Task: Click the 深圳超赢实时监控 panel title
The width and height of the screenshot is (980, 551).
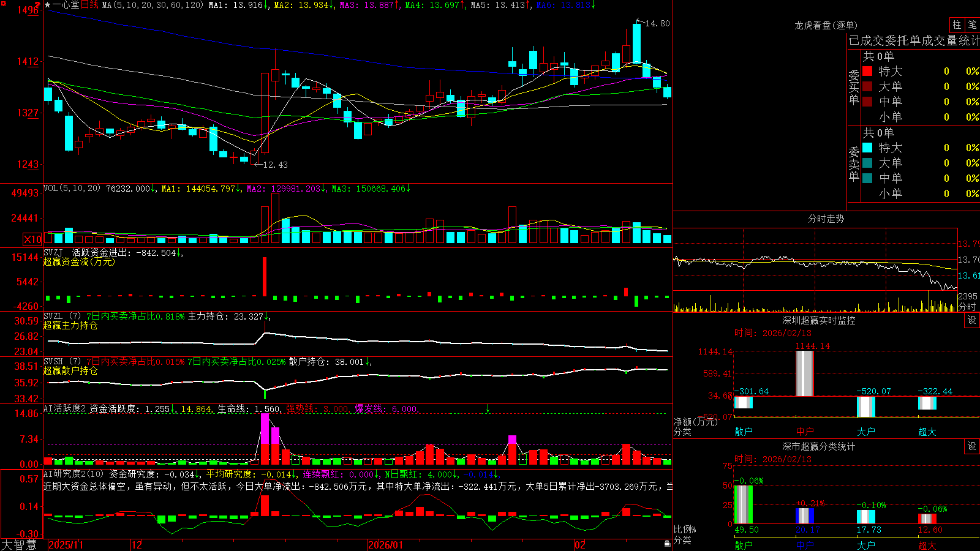Action: click(819, 320)
